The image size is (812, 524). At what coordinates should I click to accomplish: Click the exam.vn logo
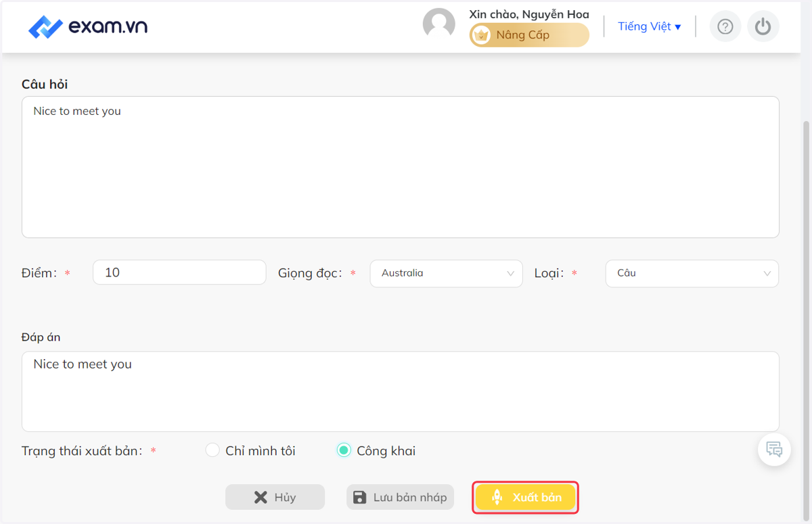pyautogui.click(x=88, y=27)
